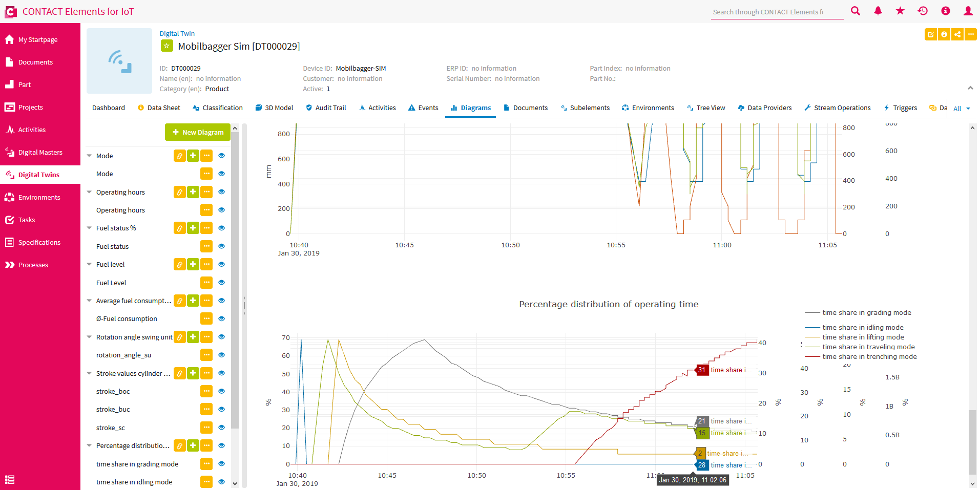980x490 pixels.
Task: Open the Stream Operations section
Action: 842,108
